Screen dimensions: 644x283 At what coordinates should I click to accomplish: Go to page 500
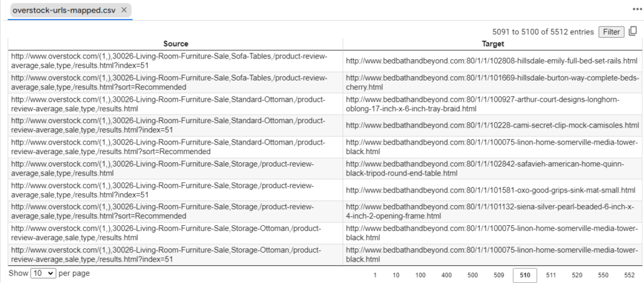pyautogui.click(x=472, y=275)
